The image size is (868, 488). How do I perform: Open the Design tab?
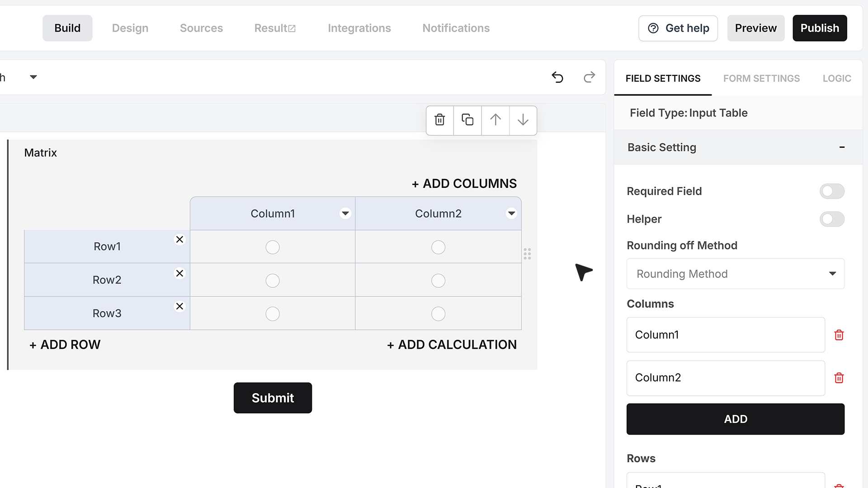coord(130,28)
